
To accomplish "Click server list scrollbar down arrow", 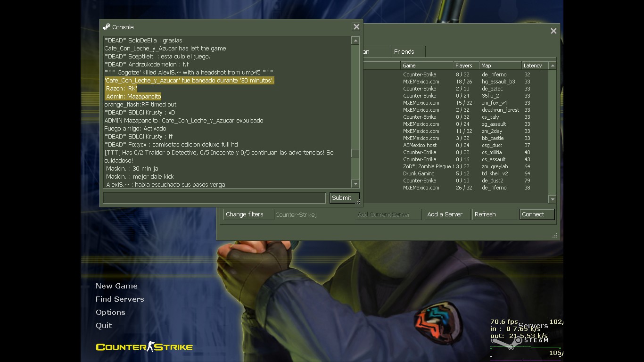I will (x=553, y=199).
